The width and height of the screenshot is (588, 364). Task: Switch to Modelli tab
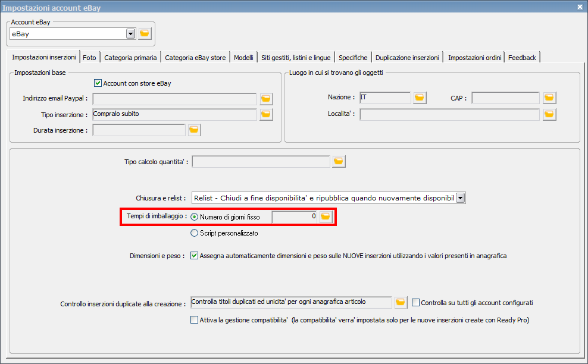[243, 57]
